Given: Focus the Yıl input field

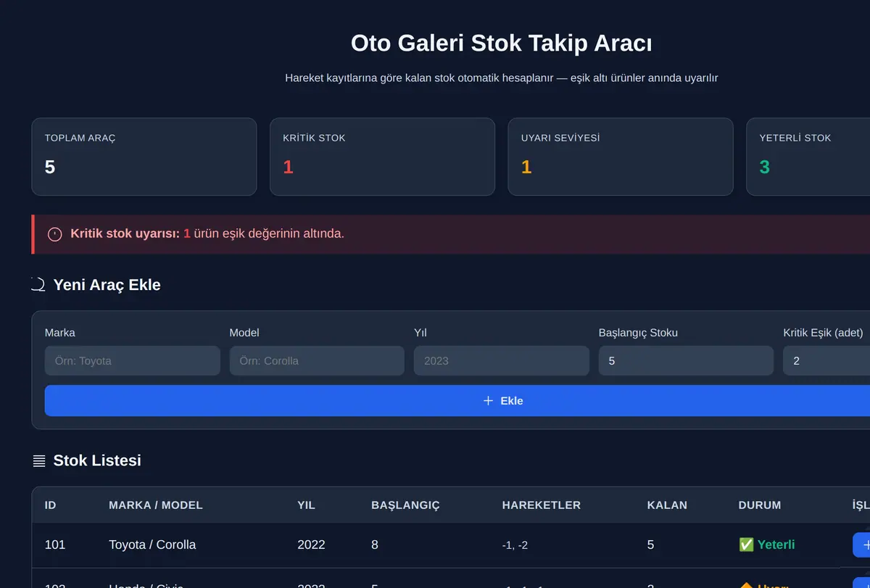Looking at the screenshot, I should click(x=502, y=360).
